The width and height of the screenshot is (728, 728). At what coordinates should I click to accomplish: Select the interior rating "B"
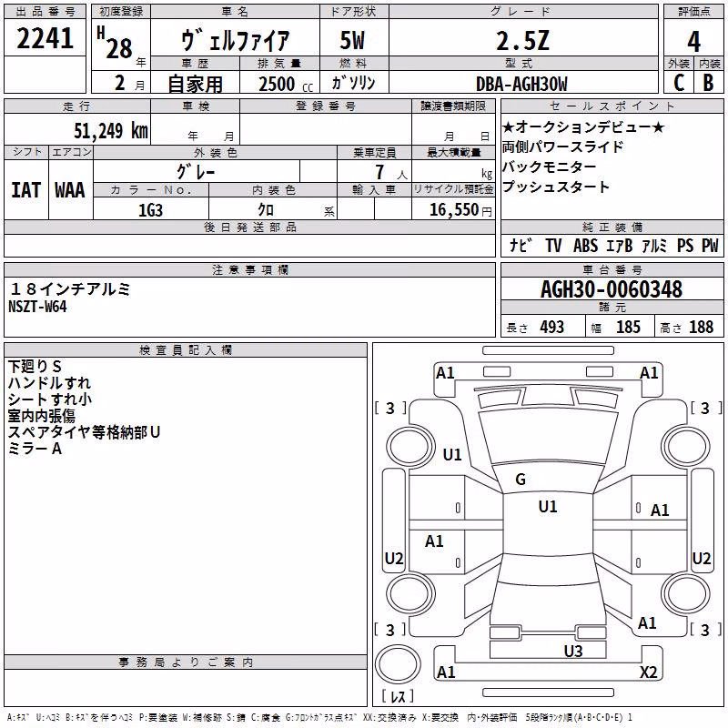coord(708,83)
